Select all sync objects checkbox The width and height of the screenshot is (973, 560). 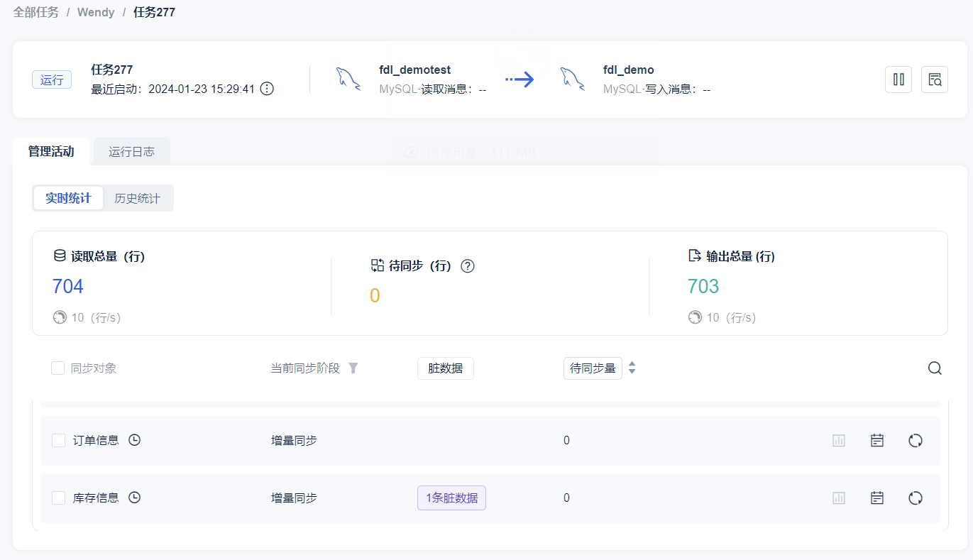click(x=58, y=368)
